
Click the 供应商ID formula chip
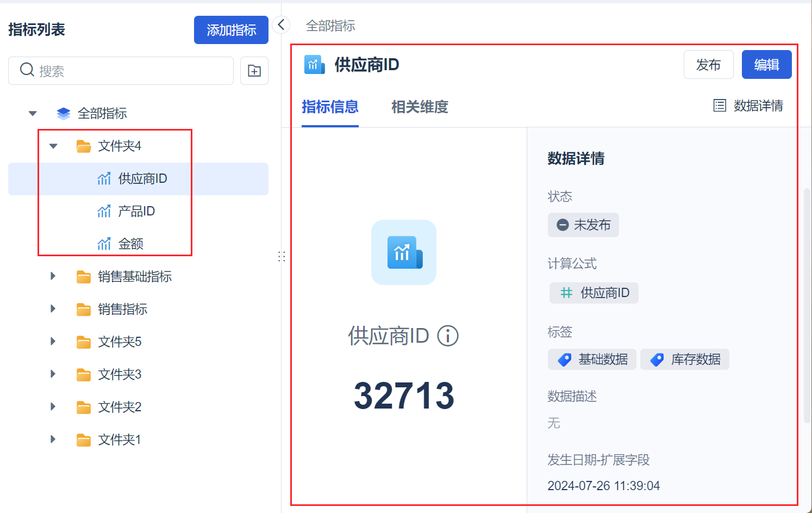594,293
